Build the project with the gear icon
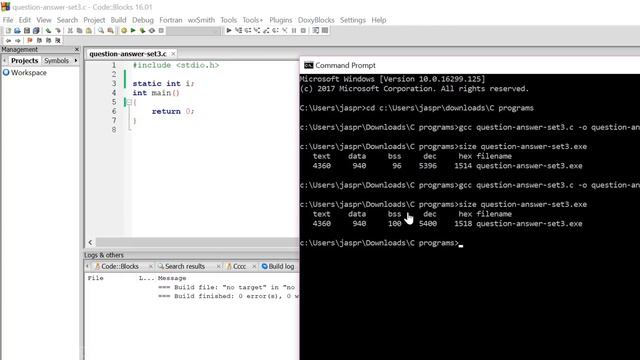The width and height of the screenshot is (640, 360). (124, 31)
